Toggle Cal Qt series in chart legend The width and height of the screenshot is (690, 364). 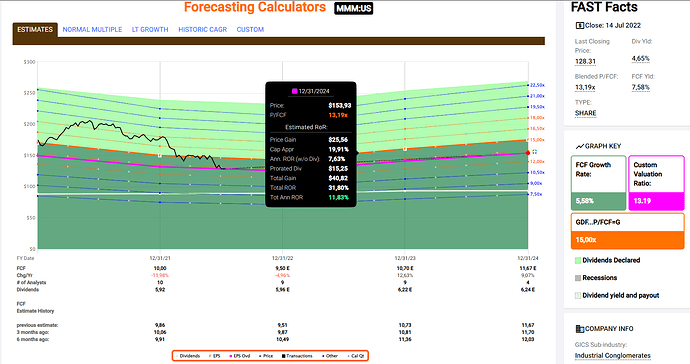356,356
